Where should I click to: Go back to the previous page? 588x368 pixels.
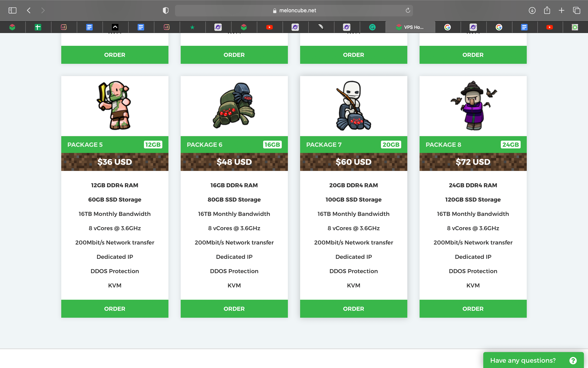coord(29,10)
